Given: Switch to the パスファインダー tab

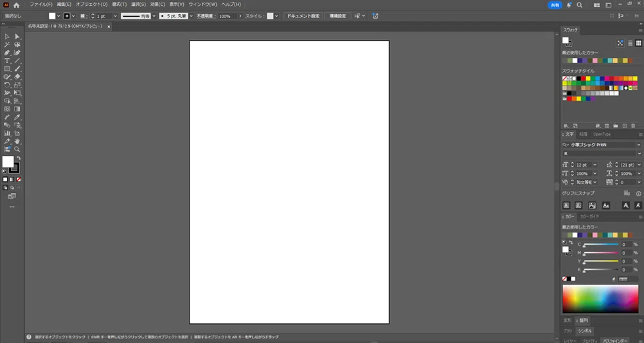Looking at the screenshot, I should tap(615, 340).
